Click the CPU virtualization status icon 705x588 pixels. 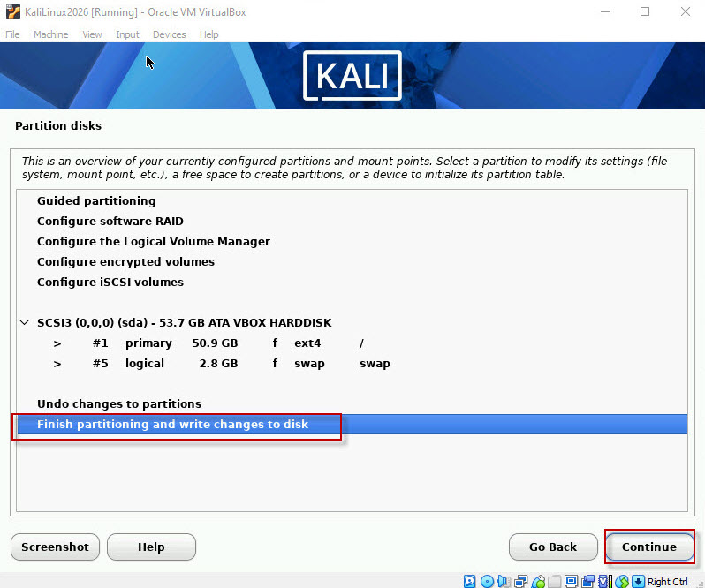(604, 581)
